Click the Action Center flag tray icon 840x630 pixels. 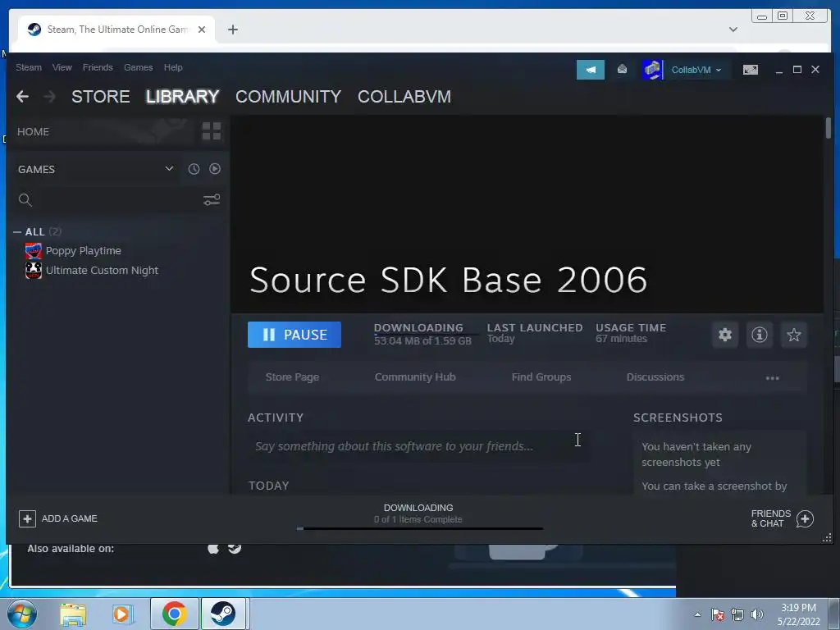pyautogui.click(x=717, y=614)
